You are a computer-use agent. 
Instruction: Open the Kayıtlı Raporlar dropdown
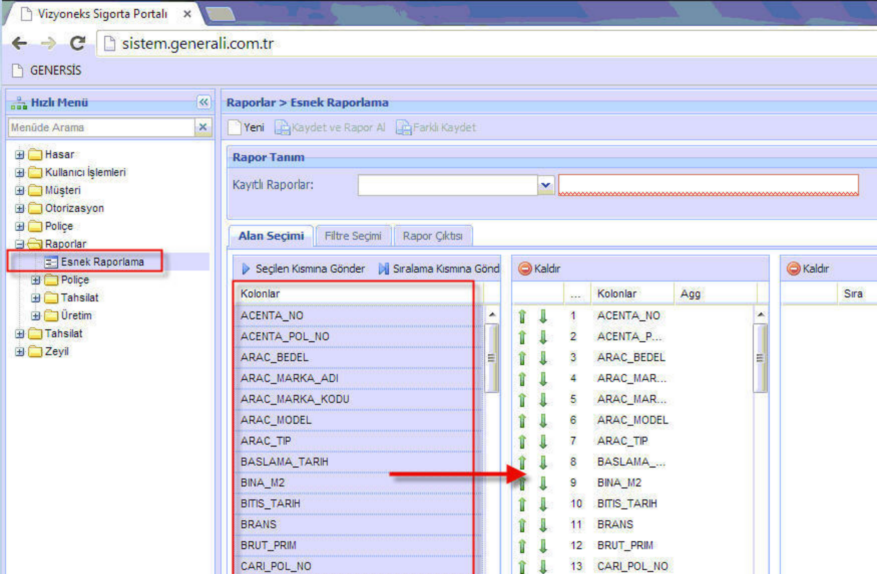pos(545,185)
